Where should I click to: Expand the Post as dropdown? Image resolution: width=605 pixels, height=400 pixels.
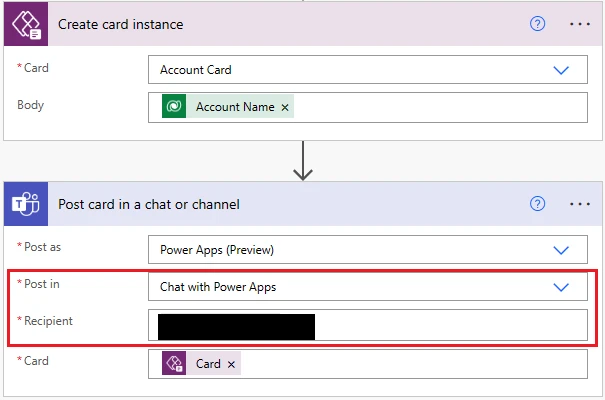[x=561, y=250]
